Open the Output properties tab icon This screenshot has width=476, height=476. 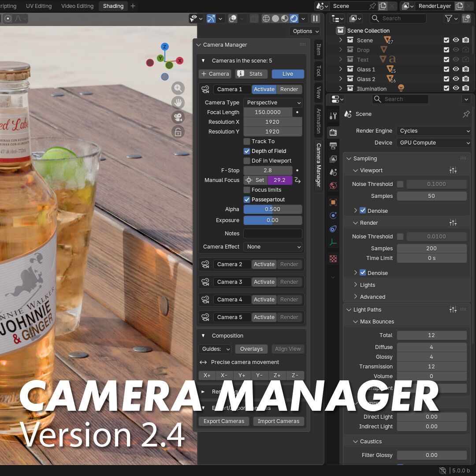coord(333,145)
